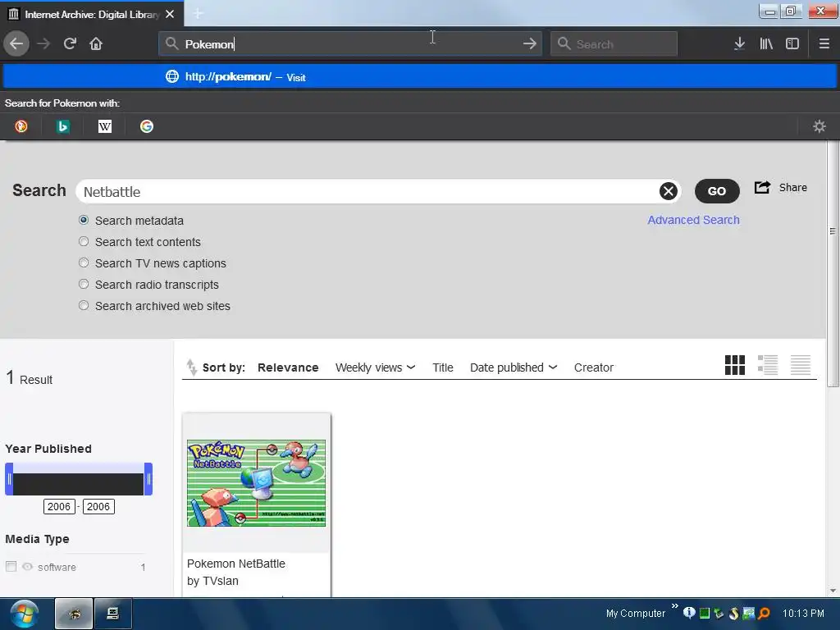Open the Library toolbar icon

pos(766,43)
